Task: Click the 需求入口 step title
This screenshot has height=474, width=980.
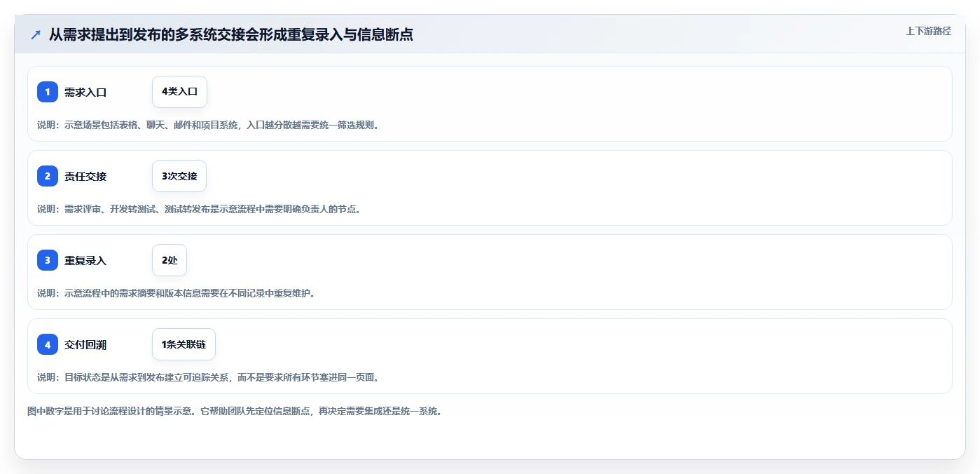Action: point(85,92)
